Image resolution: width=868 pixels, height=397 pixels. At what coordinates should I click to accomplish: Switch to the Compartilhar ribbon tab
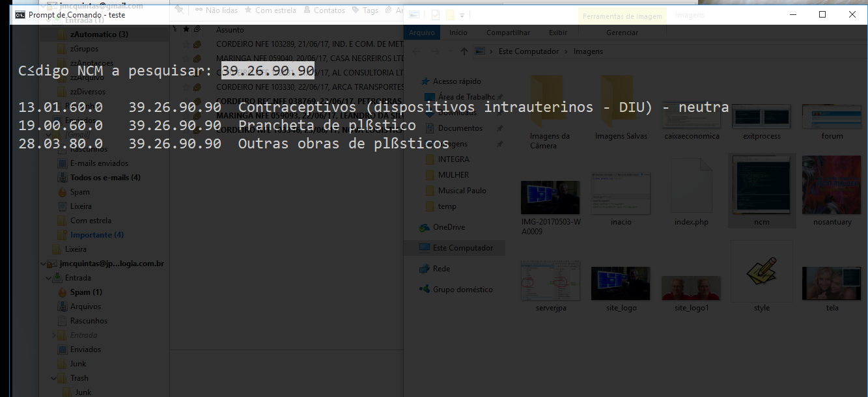(508, 33)
